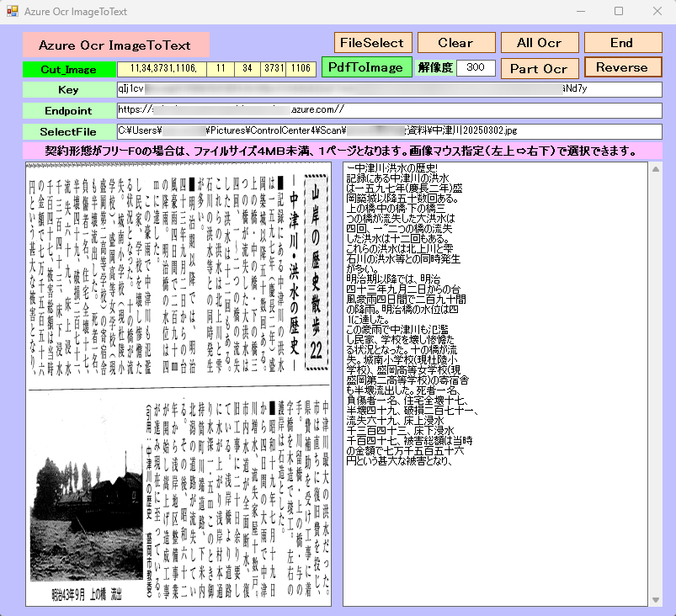
Task: Click into the Key input field
Action: (389, 89)
